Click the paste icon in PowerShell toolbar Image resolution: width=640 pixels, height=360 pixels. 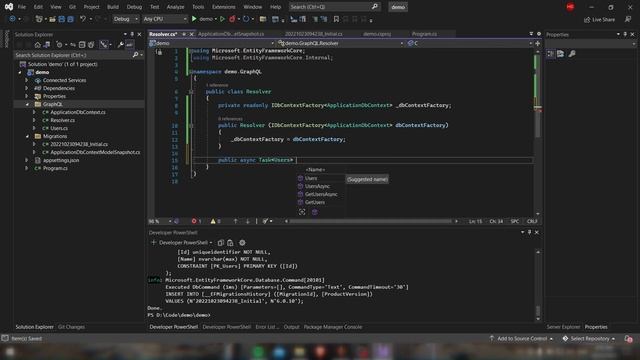point(230,242)
